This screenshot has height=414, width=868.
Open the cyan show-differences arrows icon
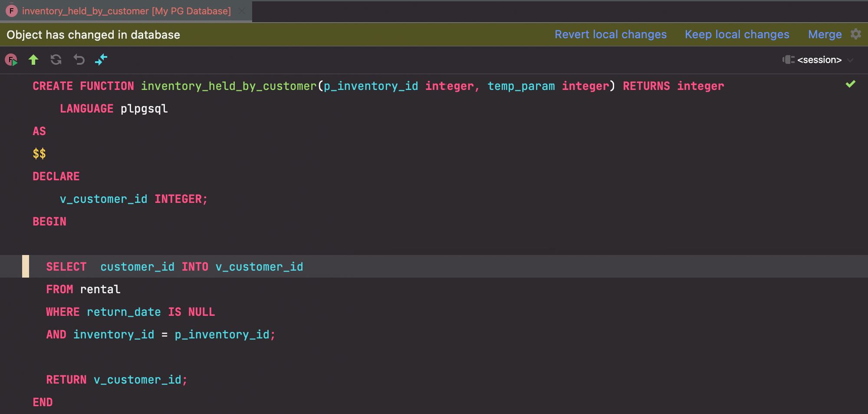(101, 60)
